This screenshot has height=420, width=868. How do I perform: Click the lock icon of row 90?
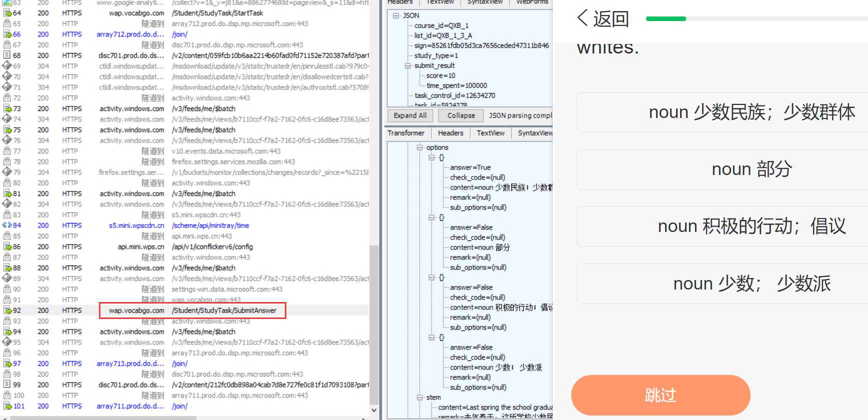pyautogui.click(x=7, y=289)
